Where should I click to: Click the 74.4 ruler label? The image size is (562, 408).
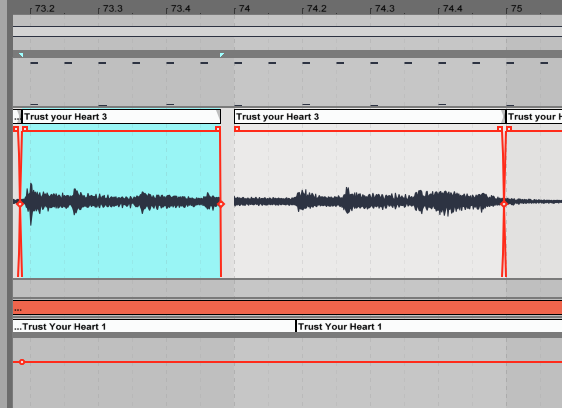[x=453, y=9]
